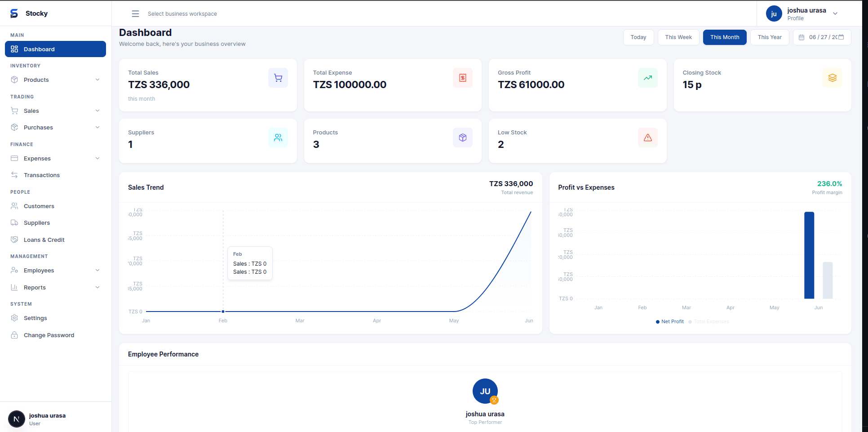Viewport: 868px width, 432px height.
Task: Click the grey Total Expenses bar for Jun
Action: (828, 281)
